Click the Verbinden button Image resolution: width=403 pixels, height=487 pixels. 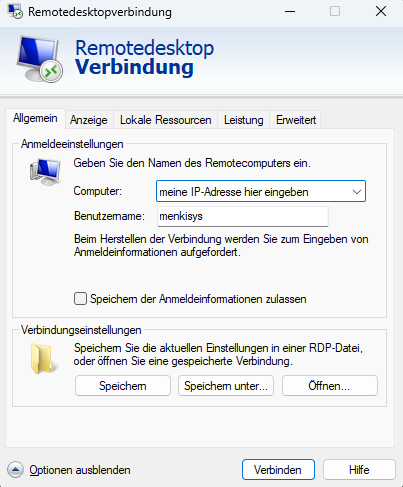(278, 470)
